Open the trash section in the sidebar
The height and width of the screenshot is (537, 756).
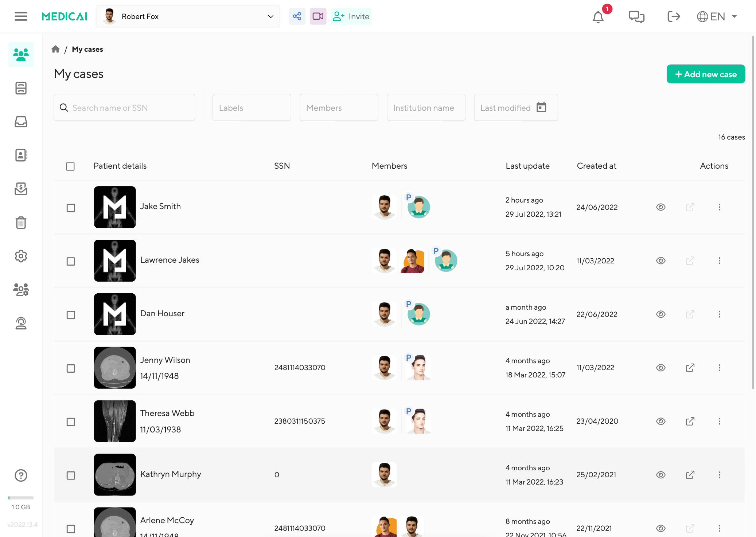[x=21, y=223]
